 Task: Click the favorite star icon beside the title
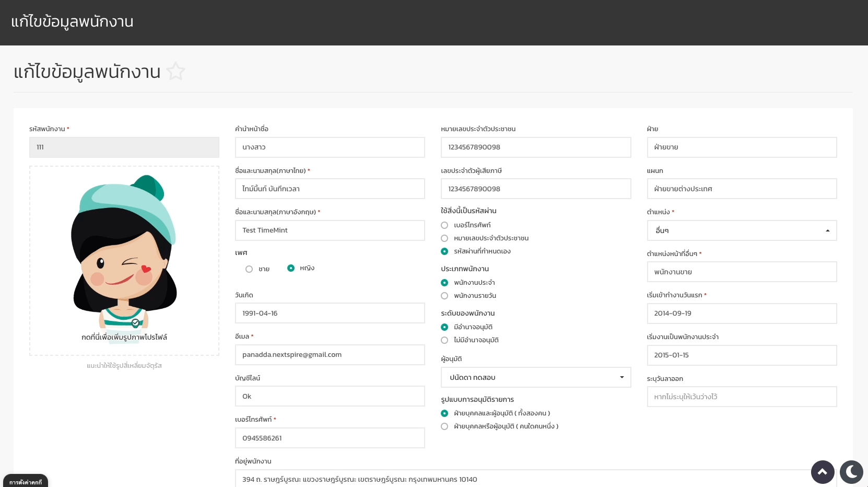click(176, 72)
